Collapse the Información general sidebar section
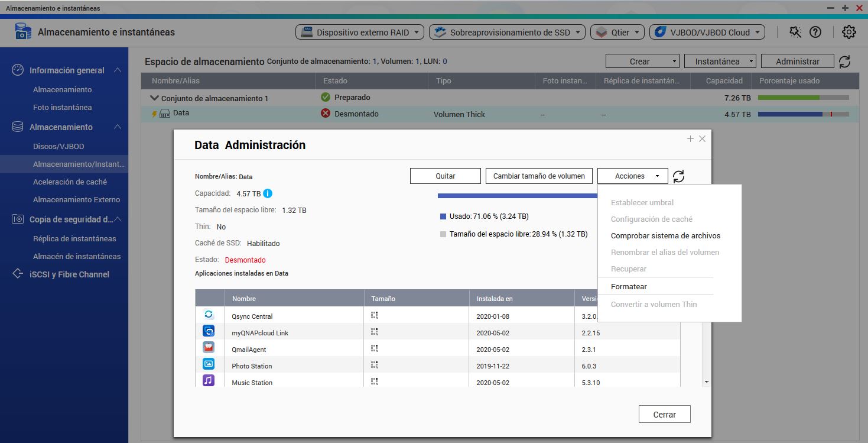Image resolution: width=868 pixels, height=443 pixels. coord(118,70)
